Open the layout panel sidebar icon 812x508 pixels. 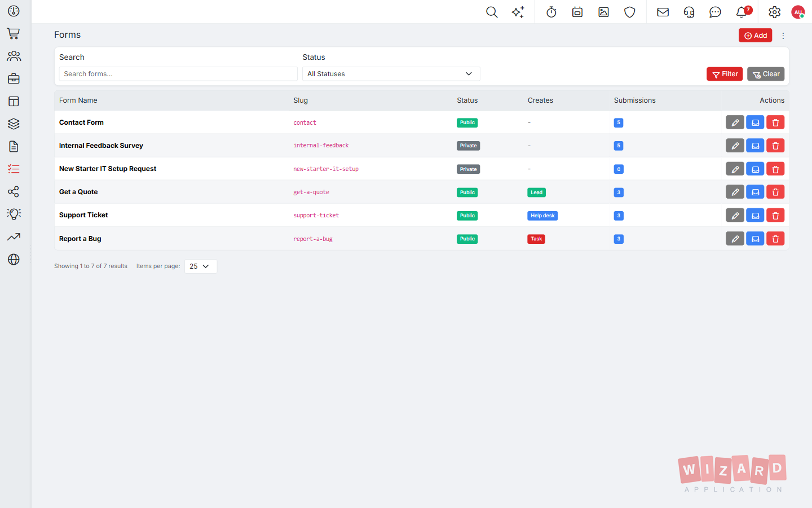click(14, 102)
